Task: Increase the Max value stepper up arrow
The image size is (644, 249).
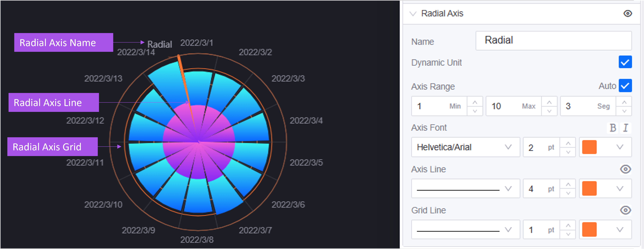Action: (549, 102)
